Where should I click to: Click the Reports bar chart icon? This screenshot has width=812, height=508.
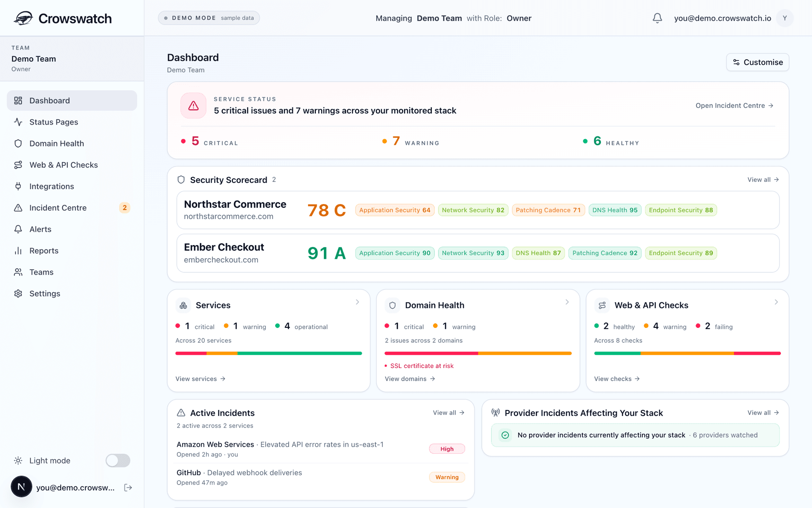(x=18, y=251)
